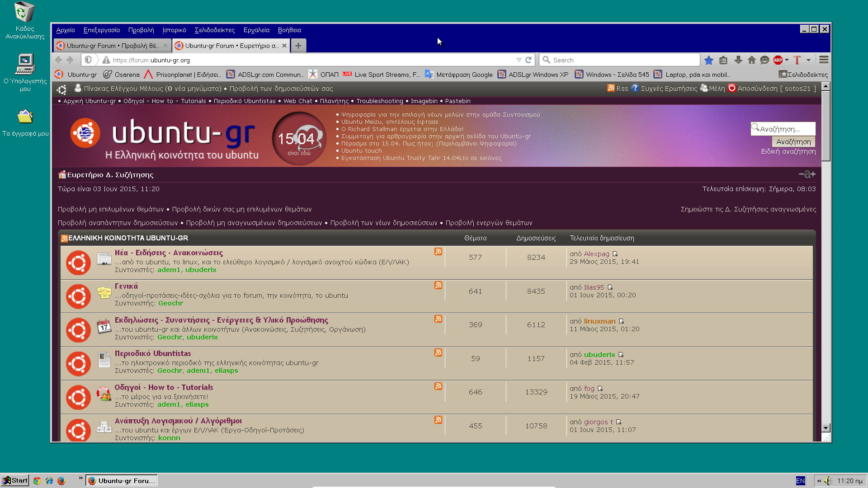Open Ειδική αναζήτηση advanced search link

(788, 151)
